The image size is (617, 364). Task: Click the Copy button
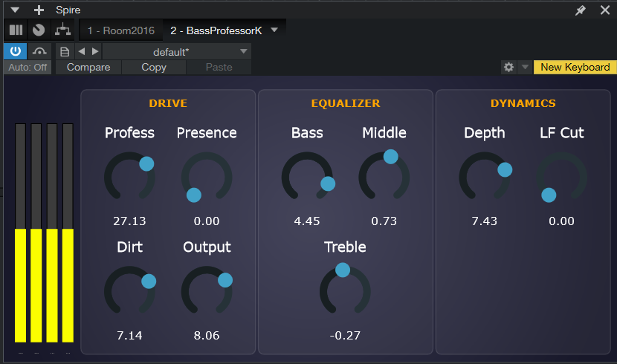154,67
